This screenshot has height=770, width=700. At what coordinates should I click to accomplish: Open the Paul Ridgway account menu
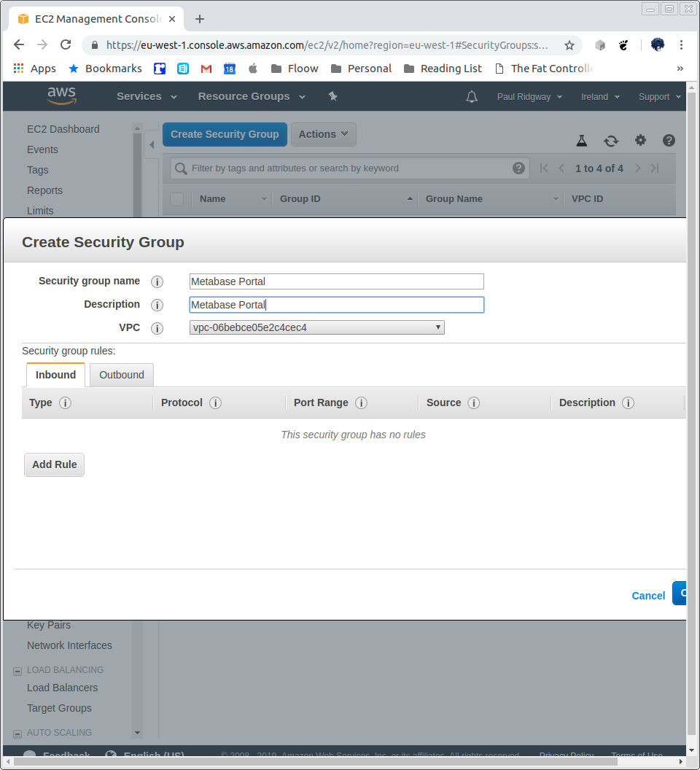click(529, 97)
